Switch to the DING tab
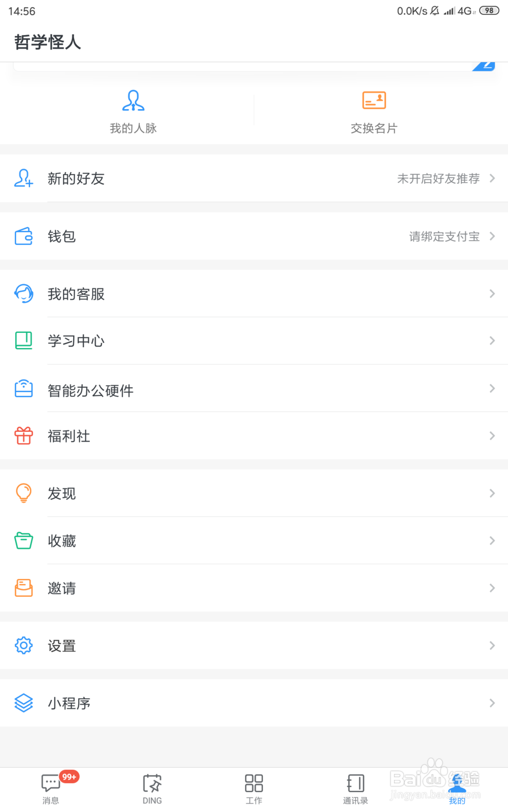 point(152,789)
